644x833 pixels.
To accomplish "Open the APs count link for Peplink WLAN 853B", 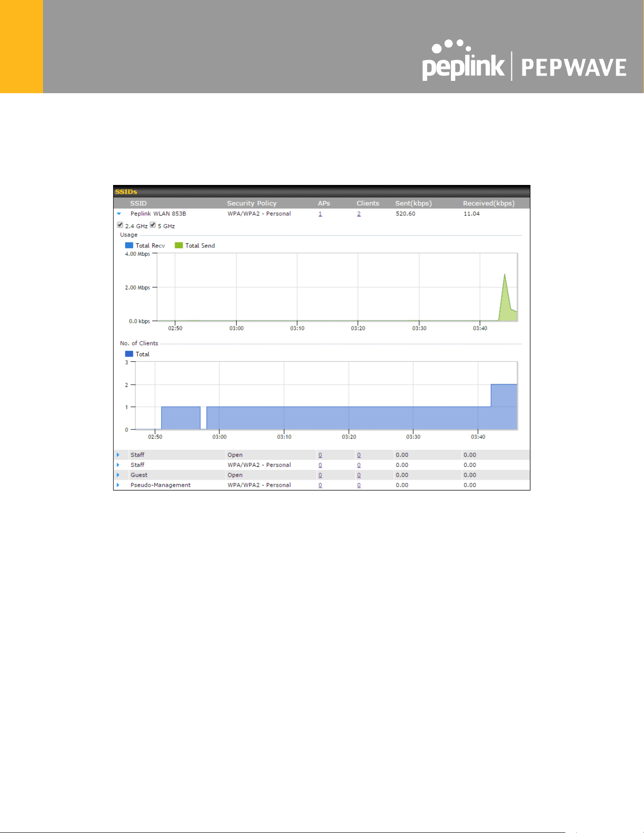I will tap(320, 214).
